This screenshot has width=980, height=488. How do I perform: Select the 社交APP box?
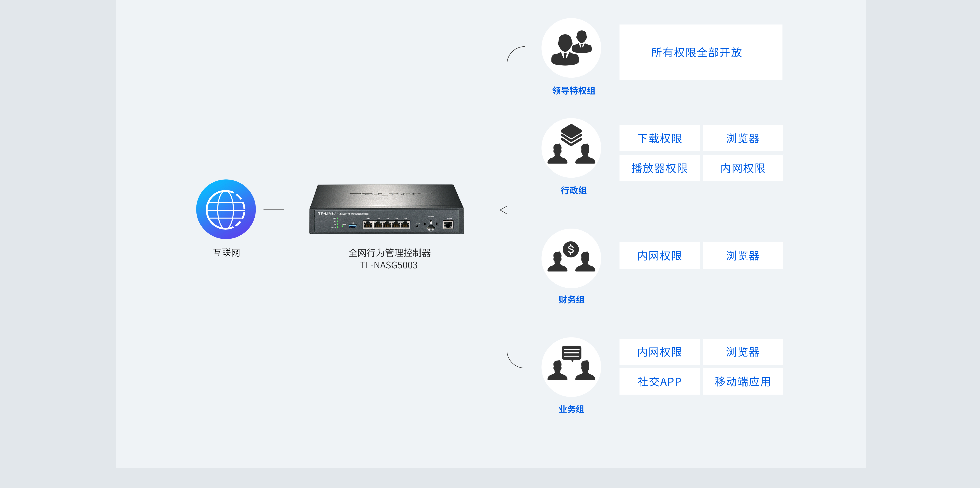(659, 381)
